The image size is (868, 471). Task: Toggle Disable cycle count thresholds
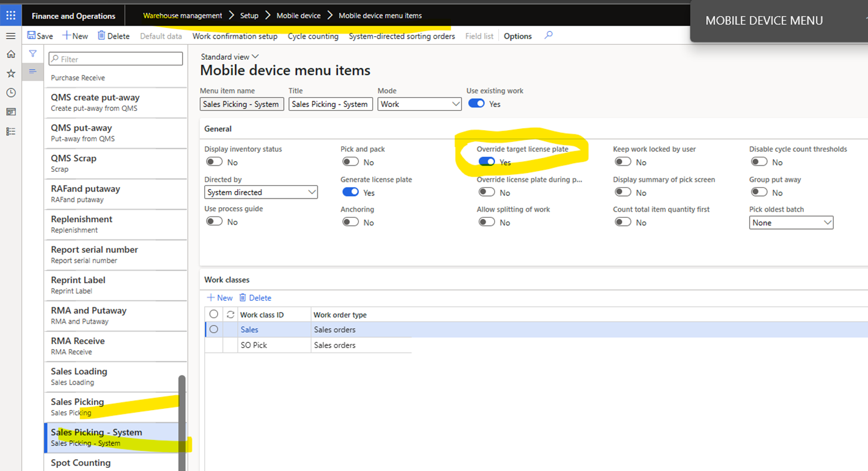pyautogui.click(x=759, y=162)
